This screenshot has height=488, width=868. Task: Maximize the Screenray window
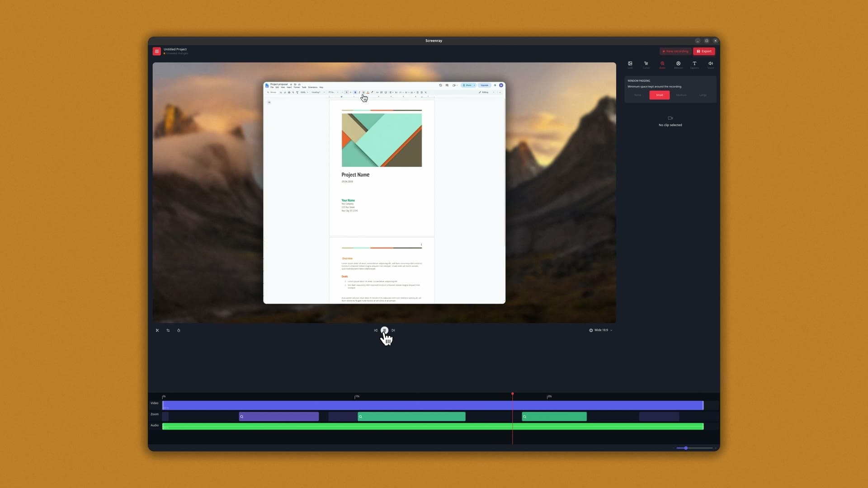(707, 41)
